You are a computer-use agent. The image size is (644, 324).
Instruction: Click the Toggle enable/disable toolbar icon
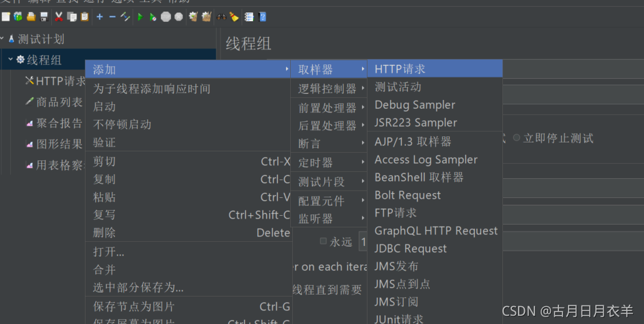(125, 17)
